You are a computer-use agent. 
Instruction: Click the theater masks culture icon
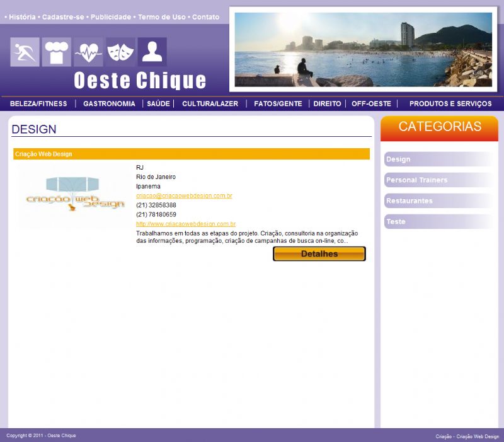click(x=120, y=52)
